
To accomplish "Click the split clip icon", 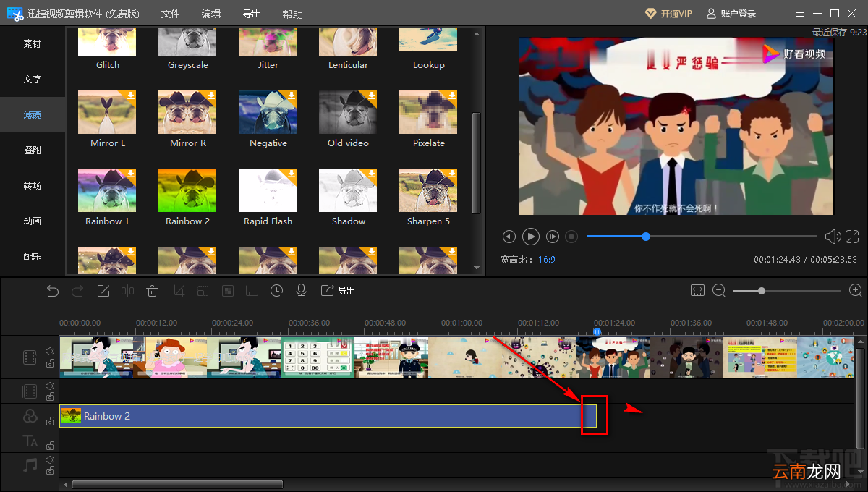I will (128, 291).
